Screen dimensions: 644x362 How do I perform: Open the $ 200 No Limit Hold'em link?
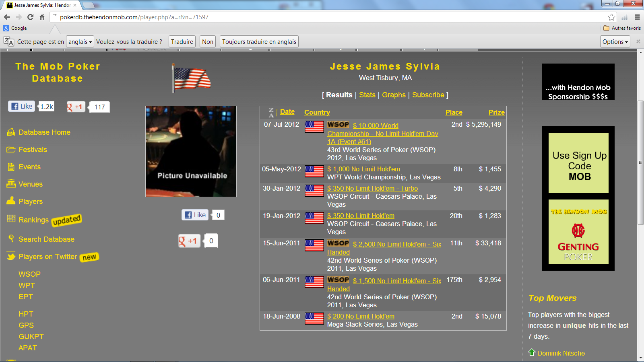point(361,316)
